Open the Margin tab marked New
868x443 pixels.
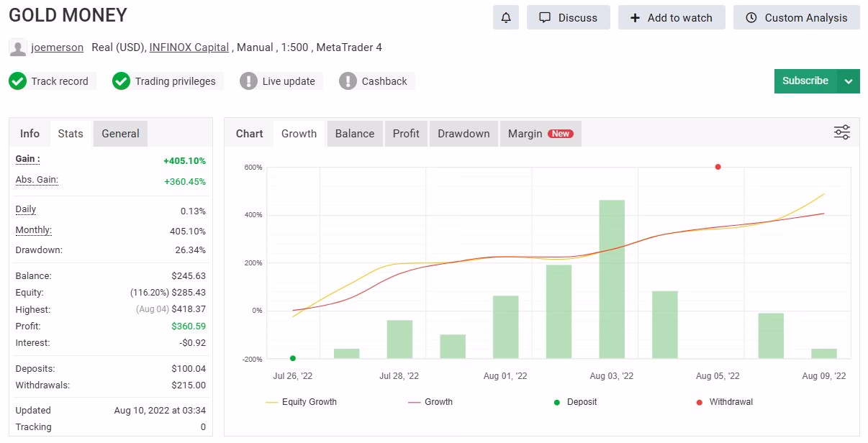[x=541, y=134]
